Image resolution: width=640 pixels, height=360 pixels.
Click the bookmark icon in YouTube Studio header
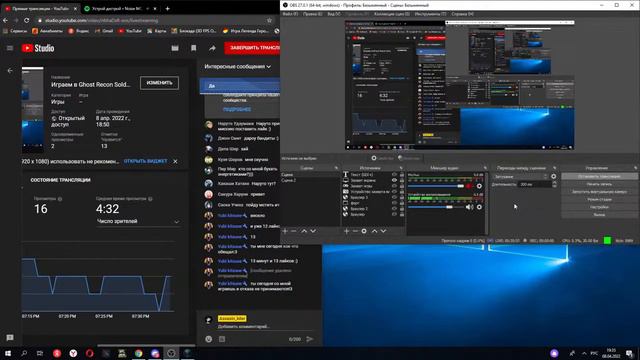tap(193, 48)
